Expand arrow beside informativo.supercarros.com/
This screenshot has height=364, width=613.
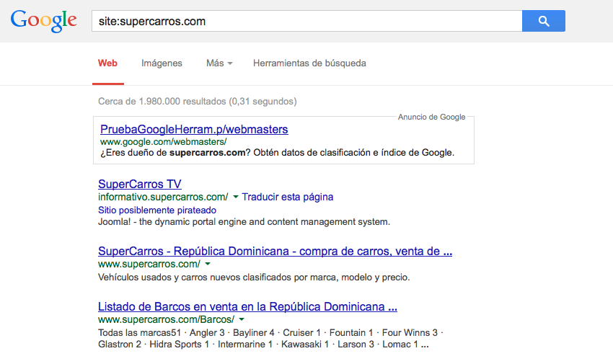236,197
